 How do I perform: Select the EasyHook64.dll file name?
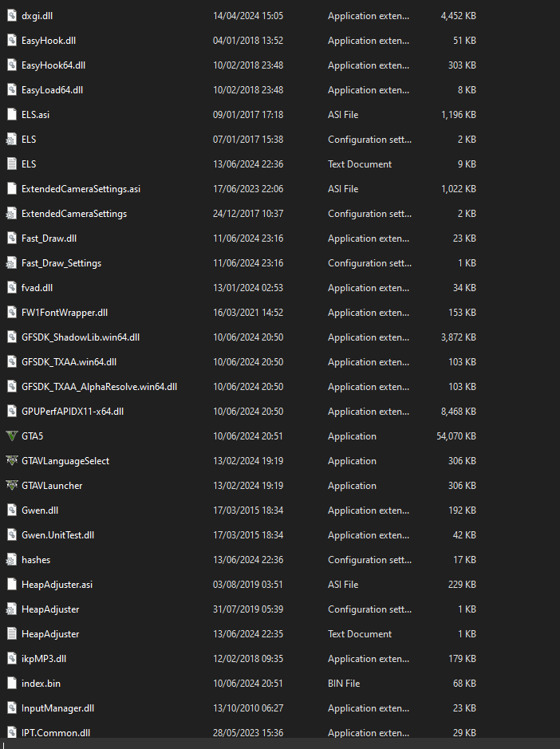point(53,65)
